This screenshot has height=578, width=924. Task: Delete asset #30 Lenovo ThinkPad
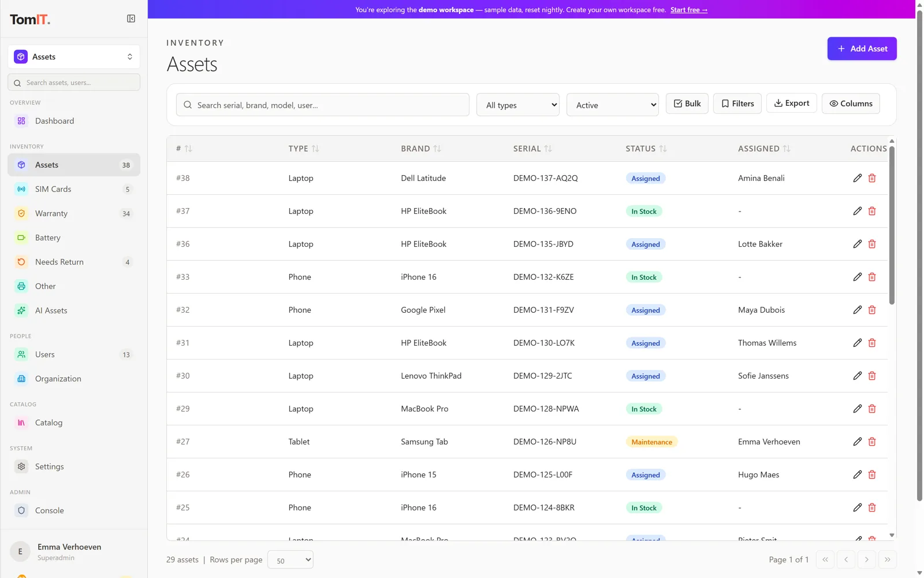pos(872,376)
